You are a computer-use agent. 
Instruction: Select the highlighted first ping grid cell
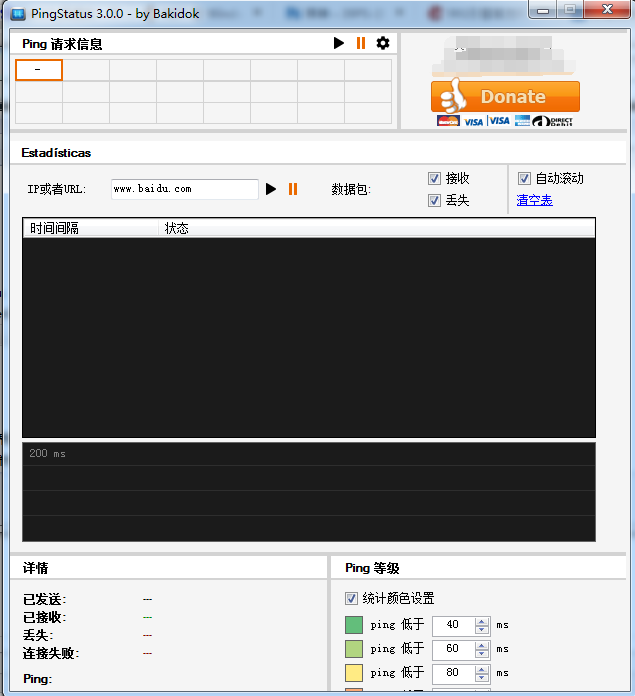click(x=39, y=70)
